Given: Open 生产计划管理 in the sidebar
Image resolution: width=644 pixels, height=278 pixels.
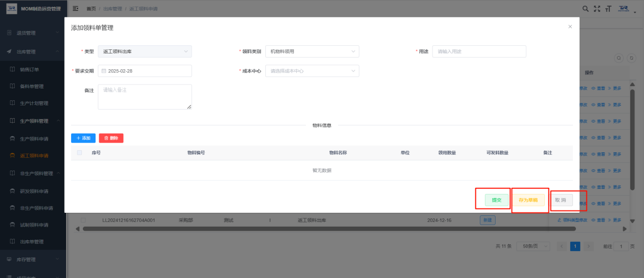Looking at the screenshot, I should [34, 103].
